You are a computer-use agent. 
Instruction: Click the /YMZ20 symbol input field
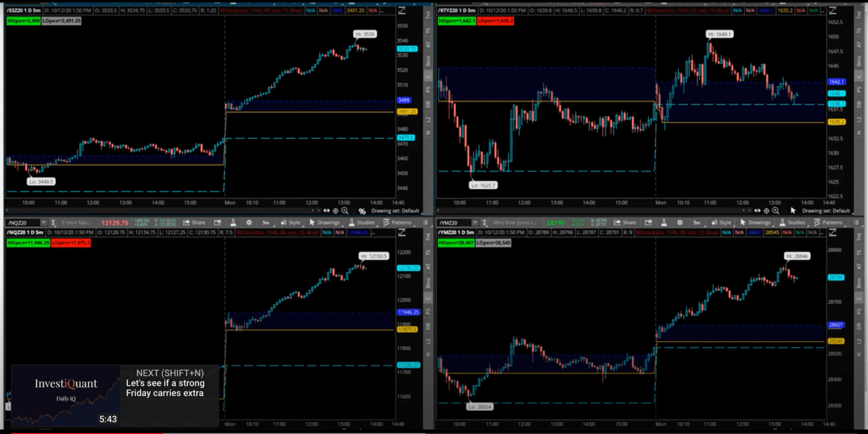click(x=455, y=222)
